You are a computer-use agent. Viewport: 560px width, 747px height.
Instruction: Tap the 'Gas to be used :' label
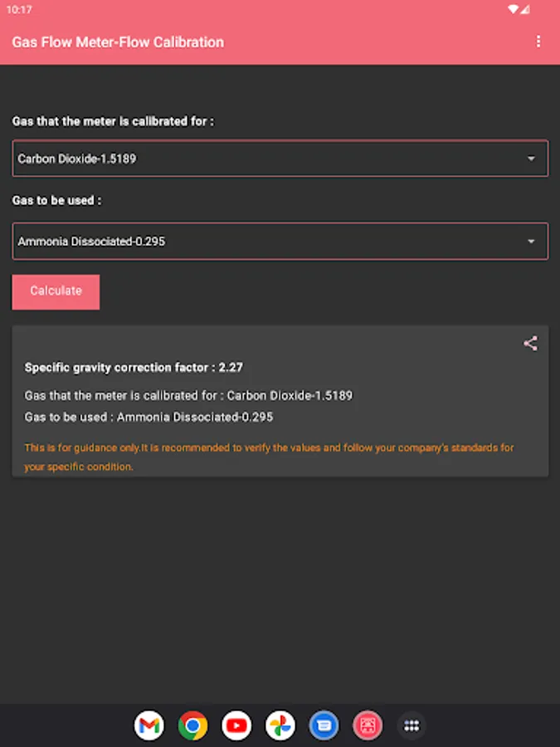[56, 200]
